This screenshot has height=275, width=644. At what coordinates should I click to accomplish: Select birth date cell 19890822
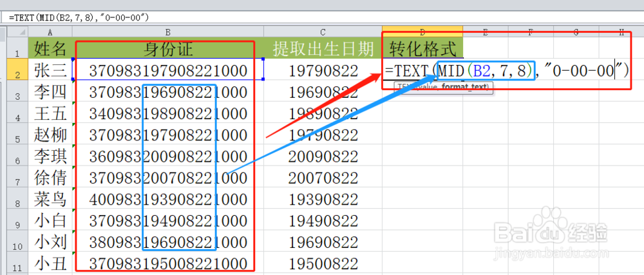tap(323, 112)
